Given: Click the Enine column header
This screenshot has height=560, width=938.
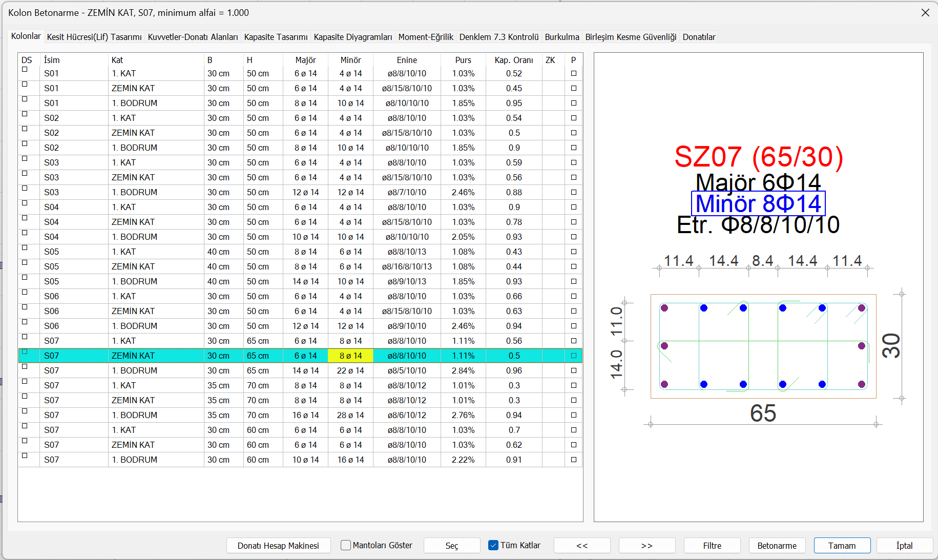Looking at the screenshot, I should [407, 60].
